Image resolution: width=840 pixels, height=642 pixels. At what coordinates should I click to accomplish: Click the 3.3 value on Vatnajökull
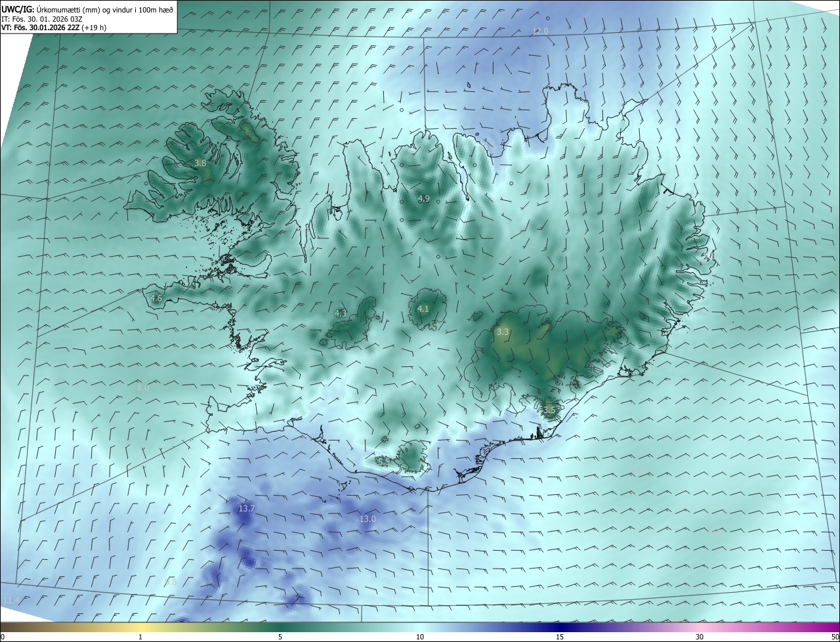pyautogui.click(x=503, y=332)
